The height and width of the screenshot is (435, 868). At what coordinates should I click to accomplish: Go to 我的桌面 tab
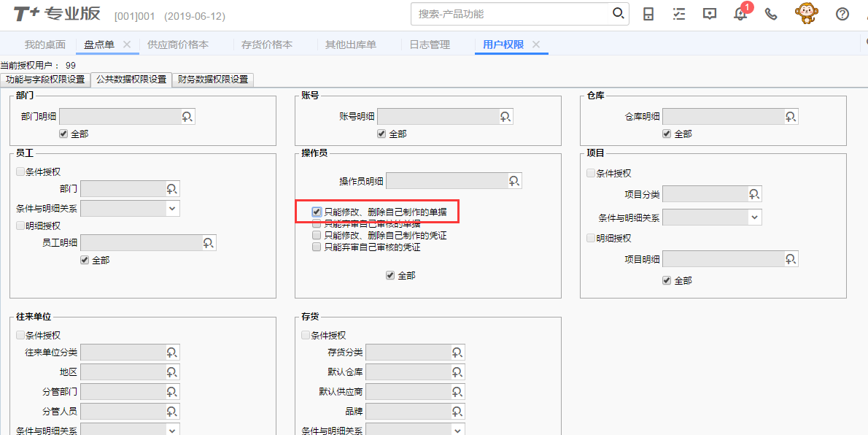(44, 45)
